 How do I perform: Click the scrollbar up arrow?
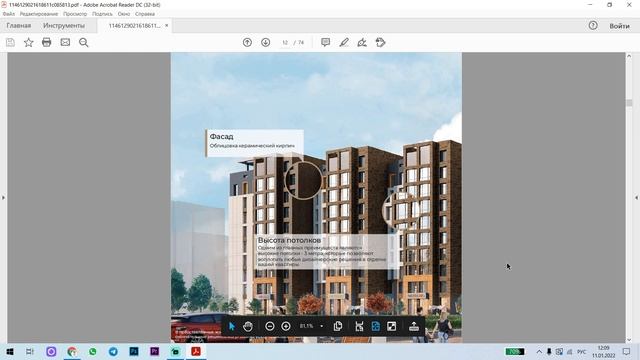(629, 56)
